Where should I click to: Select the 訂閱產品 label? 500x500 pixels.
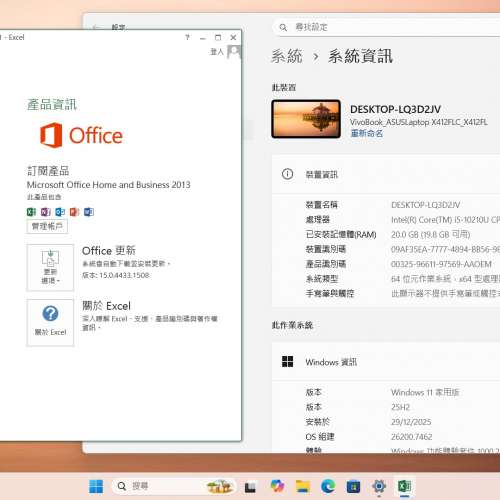click(x=48, y=171)
